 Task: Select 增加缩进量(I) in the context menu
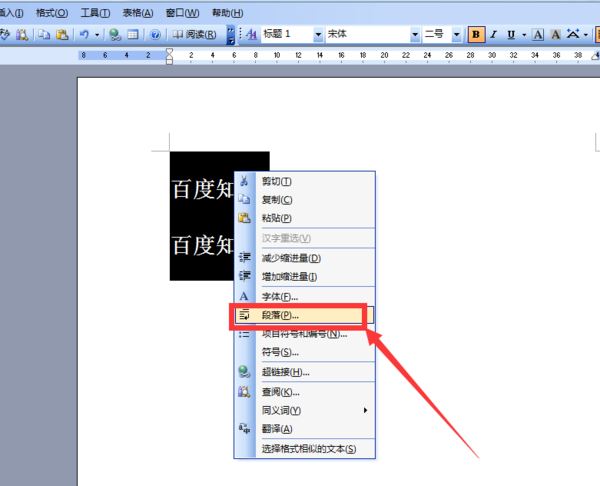(x=305, y=277)
